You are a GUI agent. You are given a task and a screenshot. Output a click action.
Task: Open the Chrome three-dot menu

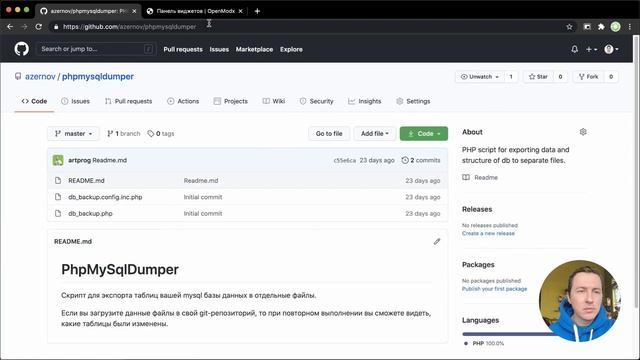point(630,27)
